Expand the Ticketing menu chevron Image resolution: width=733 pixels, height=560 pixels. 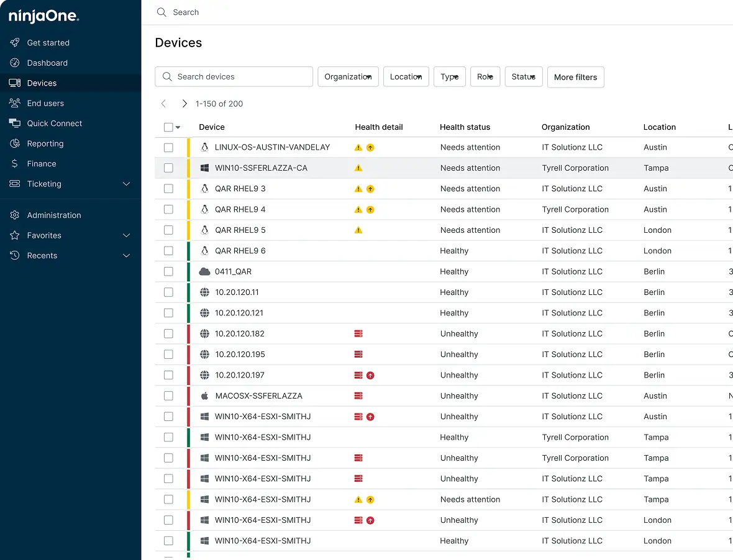[x=126, y=184]
